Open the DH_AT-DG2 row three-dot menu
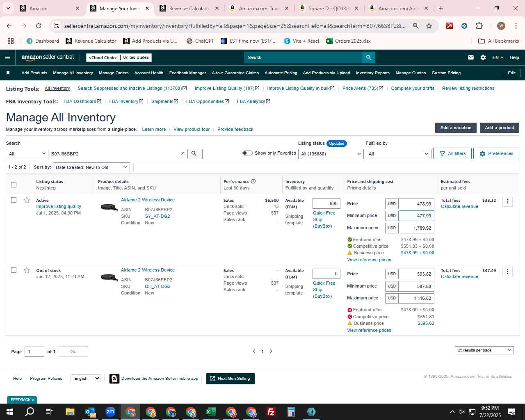The height and width of the screenshot is (420, 525). (508, 272)
